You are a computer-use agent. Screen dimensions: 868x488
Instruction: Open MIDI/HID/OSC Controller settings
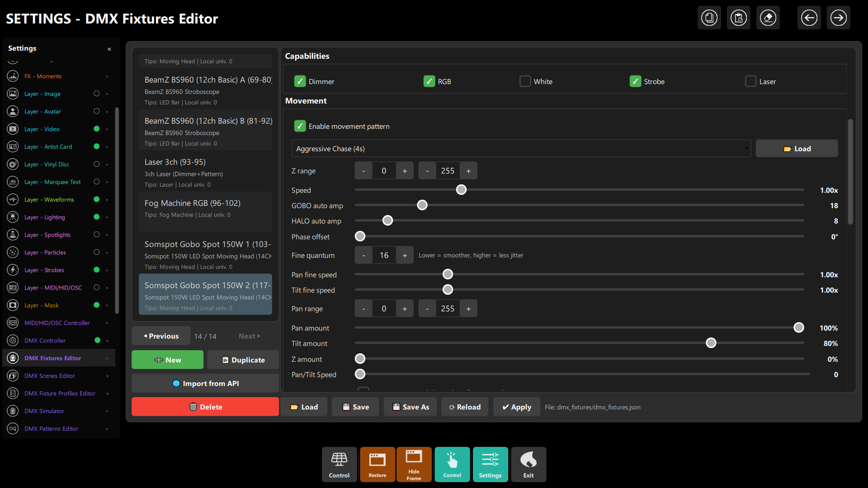(x=59, y=323)
